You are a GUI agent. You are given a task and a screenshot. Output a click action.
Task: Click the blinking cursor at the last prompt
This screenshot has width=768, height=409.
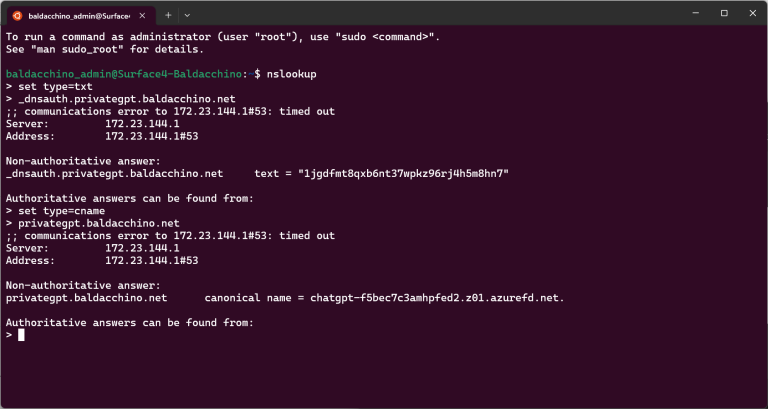tap(21, 335)
